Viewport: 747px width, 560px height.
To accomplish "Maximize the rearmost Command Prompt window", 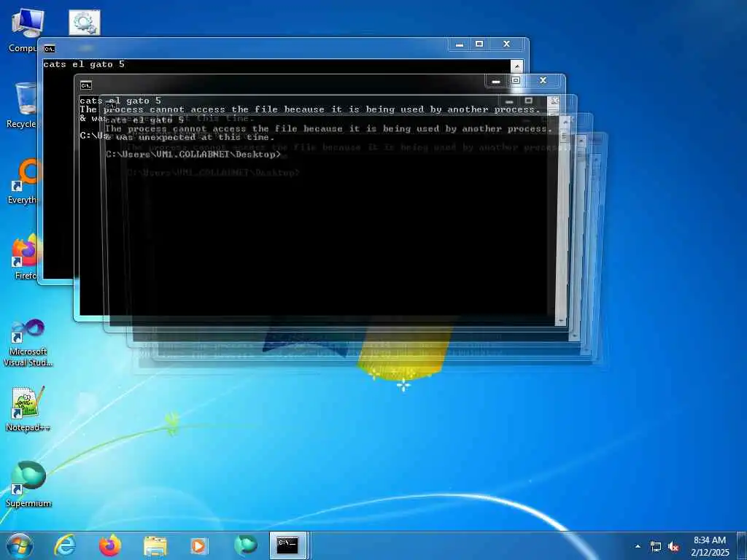I will pyautogui.click(x=479, y=44).
